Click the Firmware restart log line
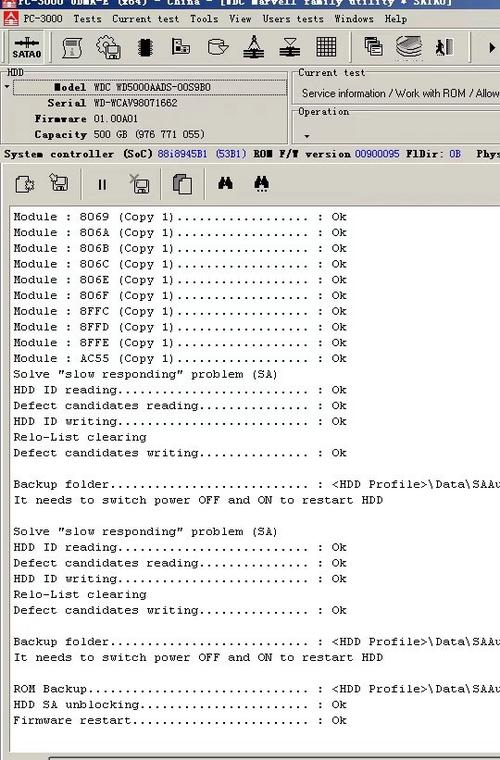500x760 pixels. point(180,720)
